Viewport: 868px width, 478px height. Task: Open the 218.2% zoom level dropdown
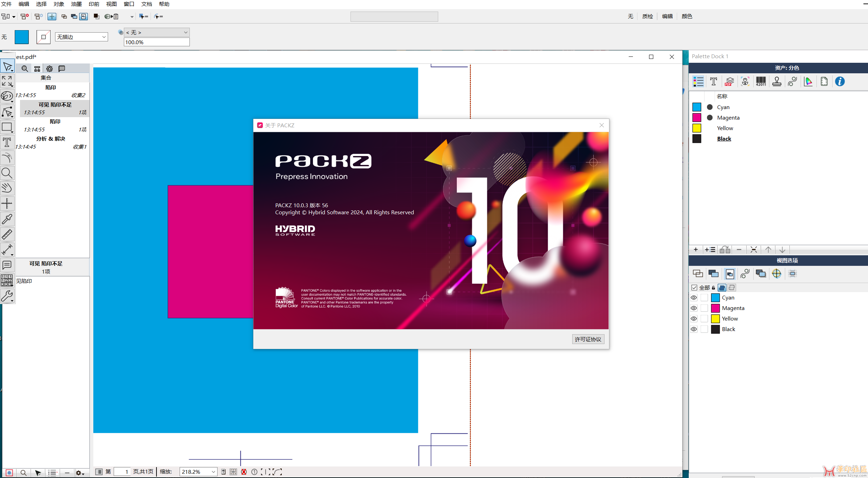click(198, 472)
